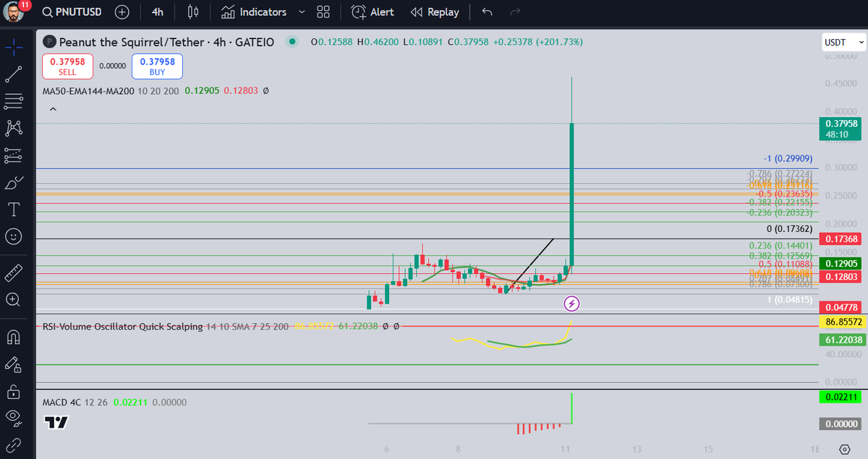868x459 pixels.
Task: Open the forecasting and measurement tools
Action: tap(14, 155)
